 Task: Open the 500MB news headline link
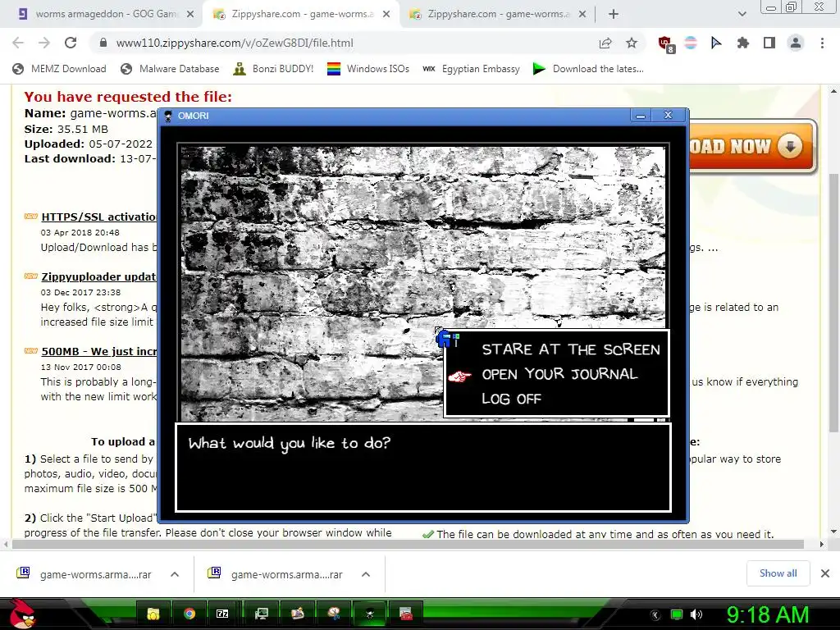[99, 351]
